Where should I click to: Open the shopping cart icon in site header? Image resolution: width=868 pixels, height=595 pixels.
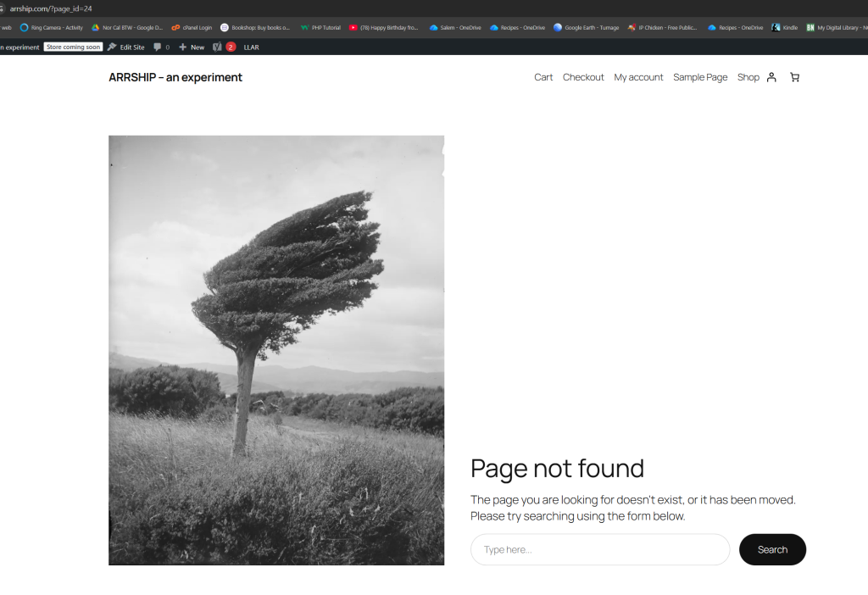pos(794,77)
